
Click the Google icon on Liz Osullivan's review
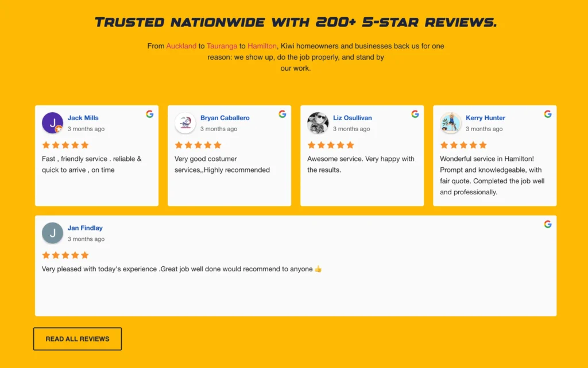tap(415, 114)
